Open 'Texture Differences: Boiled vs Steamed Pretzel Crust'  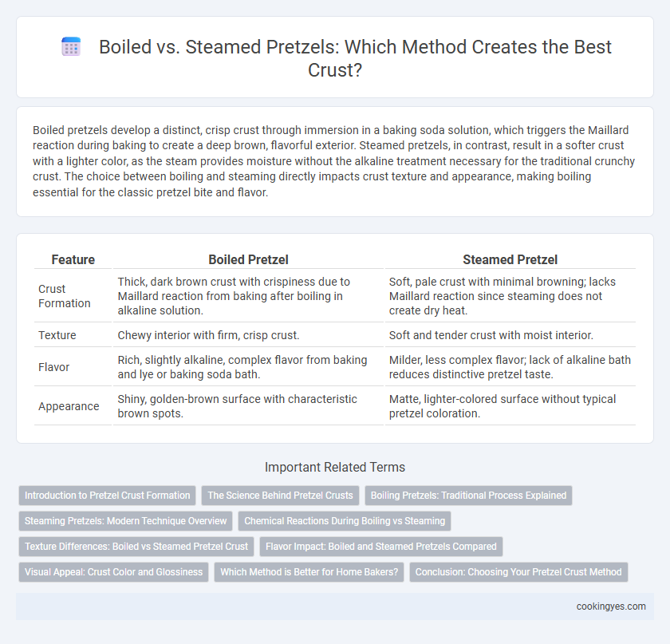(x=136, y=547)
